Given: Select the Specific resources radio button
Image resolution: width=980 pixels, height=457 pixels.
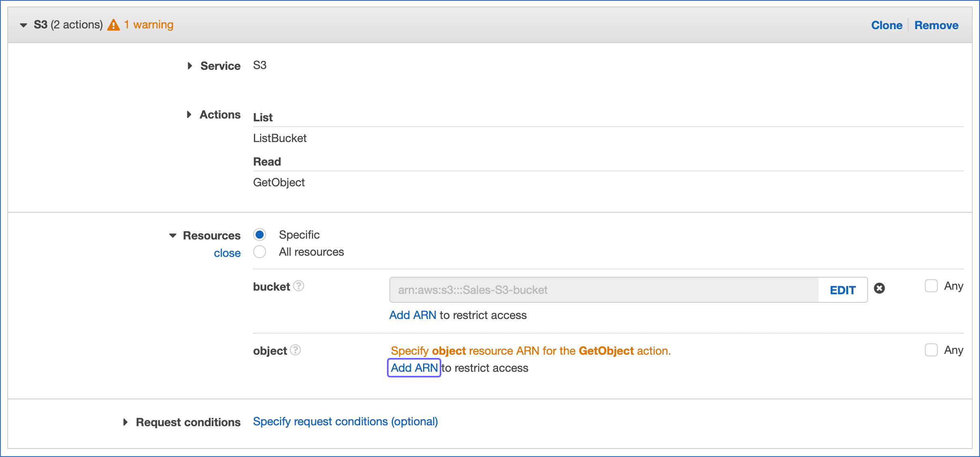Looking at the screenshot, I should [260, 235].
